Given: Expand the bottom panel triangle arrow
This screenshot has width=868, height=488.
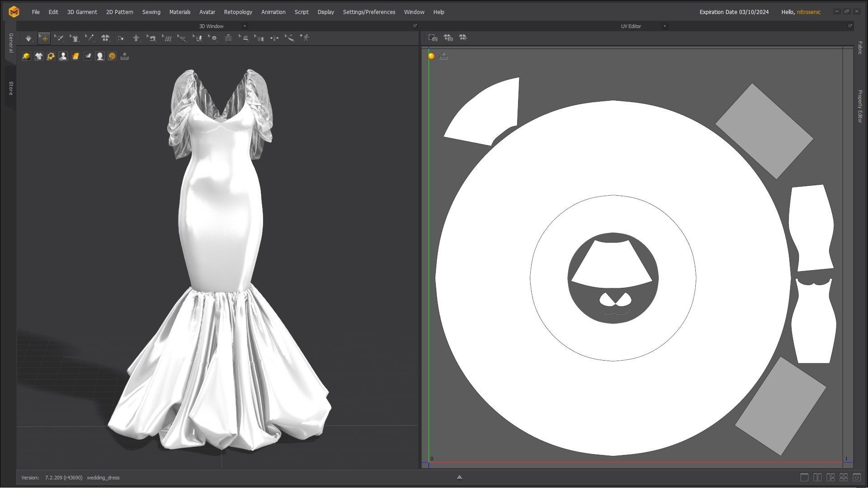Looking at the screenshot, I should tap(459, 477).
